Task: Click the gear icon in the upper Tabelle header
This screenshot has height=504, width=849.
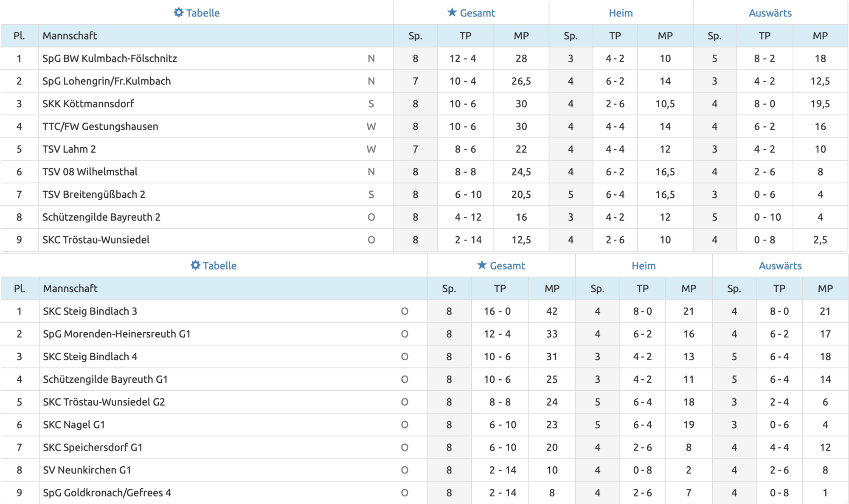Action: [x=179, y=13]
